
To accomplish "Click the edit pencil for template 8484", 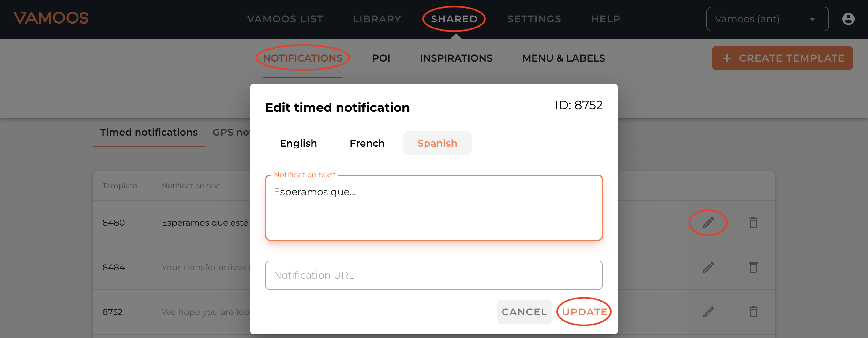I will coord(708,267).
